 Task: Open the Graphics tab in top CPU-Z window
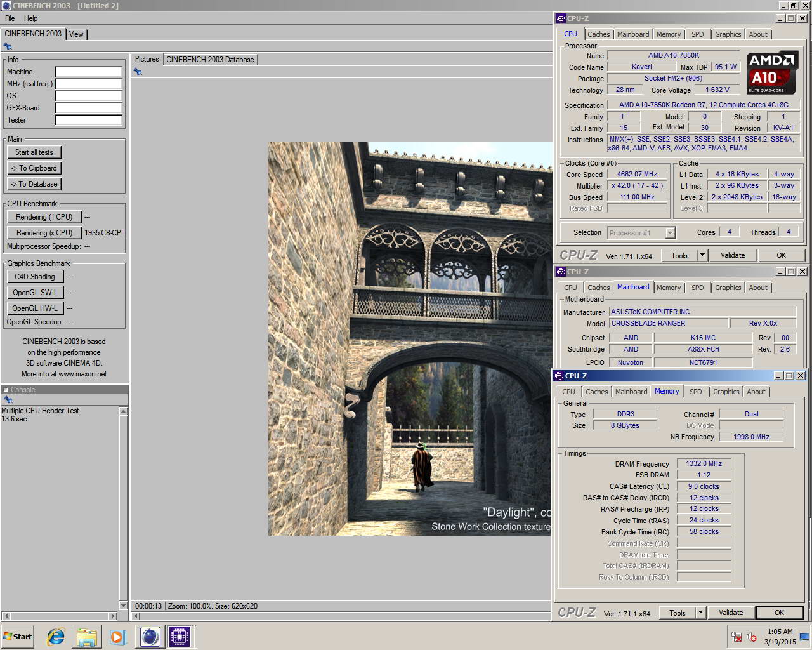pyautogui.click(x=728, y=34)
